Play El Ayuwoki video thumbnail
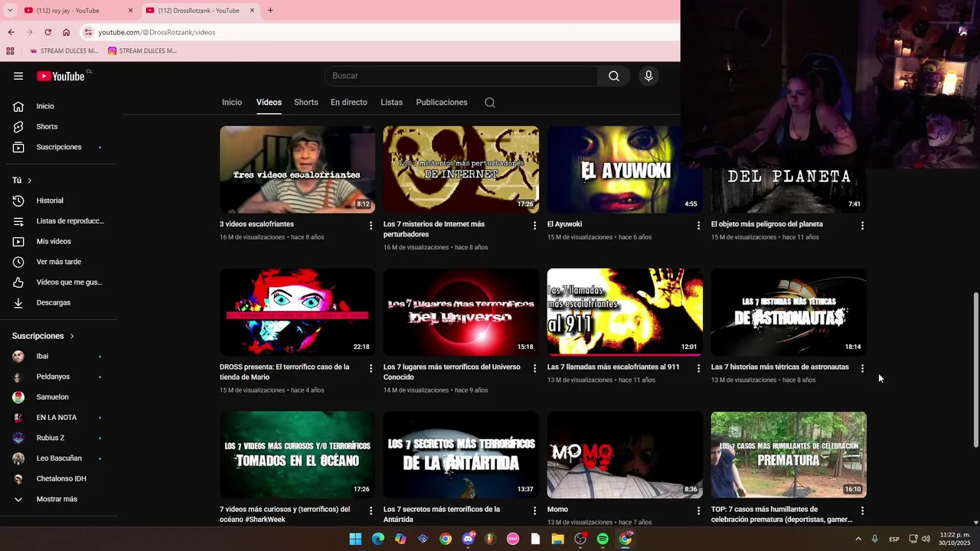 click(625, 169)
